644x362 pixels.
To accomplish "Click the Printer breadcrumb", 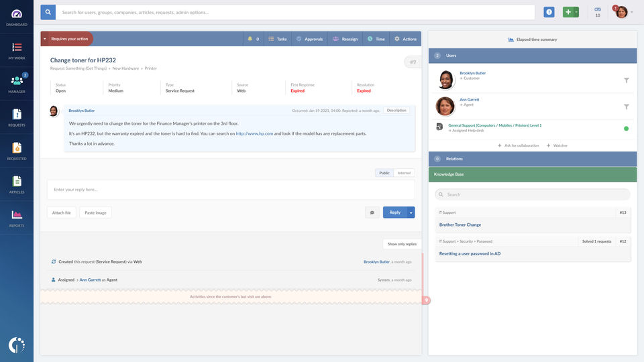I will (x=151, y=68).
